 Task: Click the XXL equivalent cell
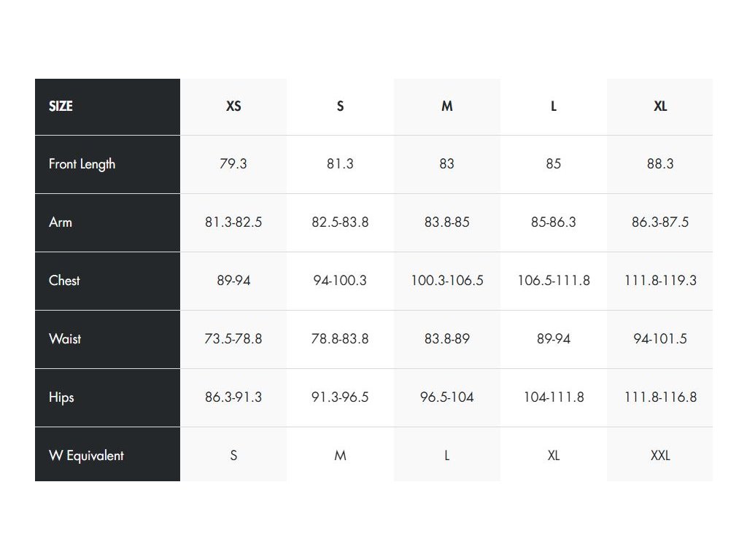660,456
